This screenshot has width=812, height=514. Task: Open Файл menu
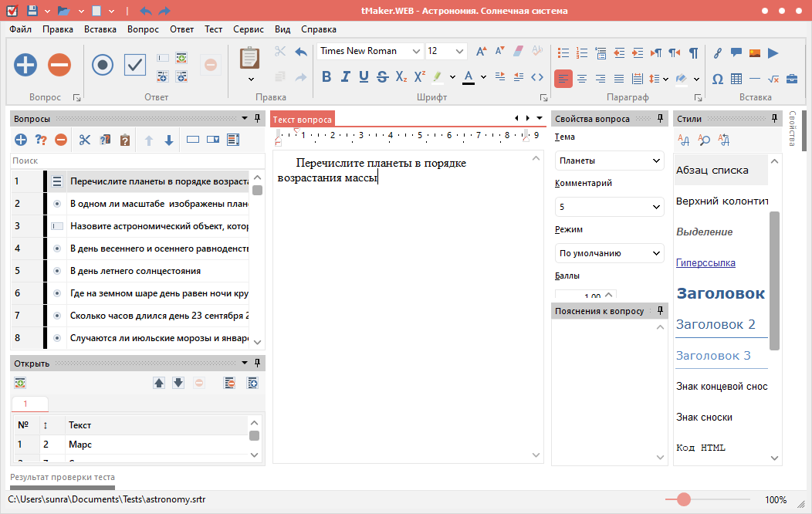click(21, 29)
